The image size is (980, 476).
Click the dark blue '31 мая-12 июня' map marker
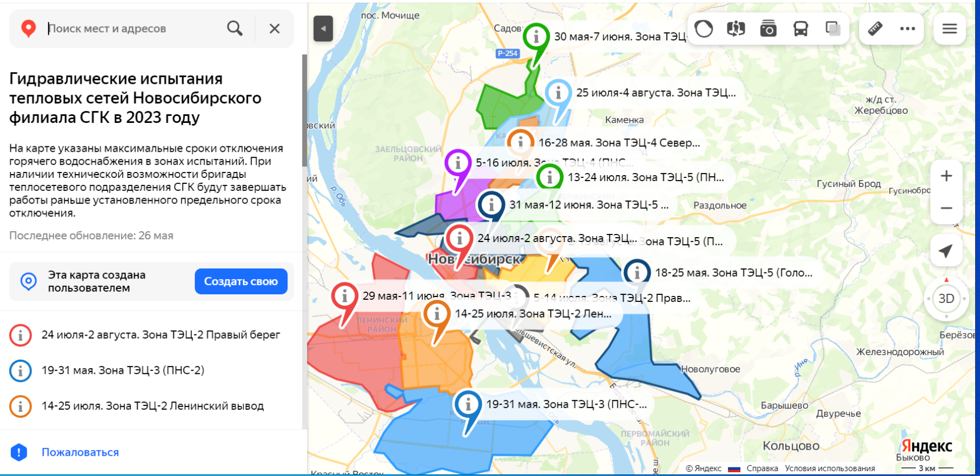tap(491, 205)
